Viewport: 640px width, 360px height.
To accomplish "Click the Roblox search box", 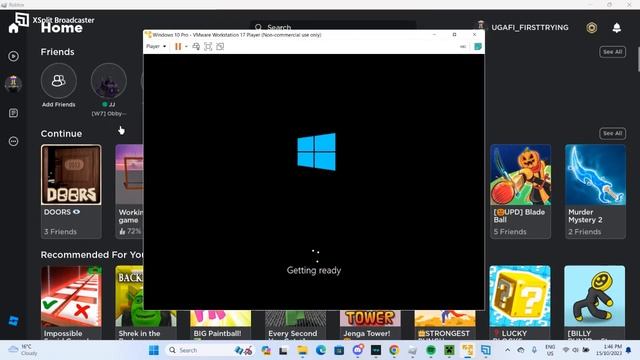I will click(x=333, y=25).
